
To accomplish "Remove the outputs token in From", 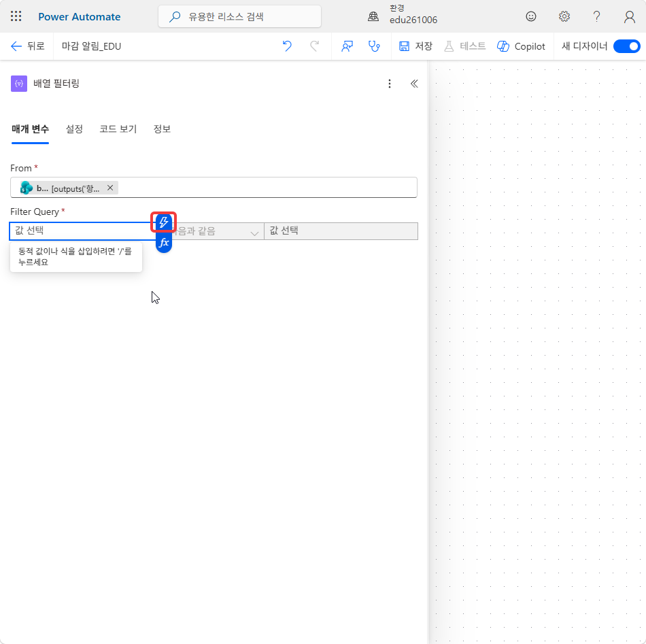I will tap(110, 188).
